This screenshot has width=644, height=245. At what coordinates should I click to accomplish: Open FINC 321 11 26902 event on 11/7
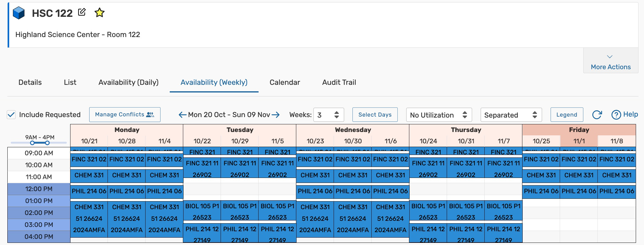(504, 168)
